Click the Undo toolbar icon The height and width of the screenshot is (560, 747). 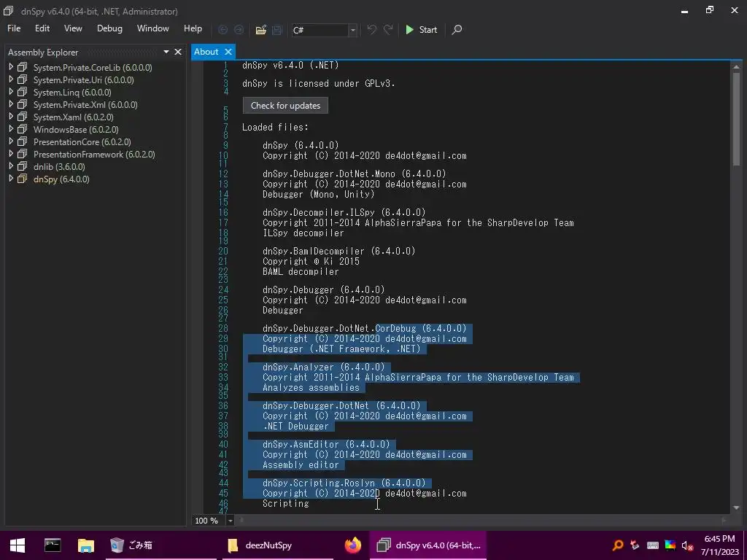[371, 29]
